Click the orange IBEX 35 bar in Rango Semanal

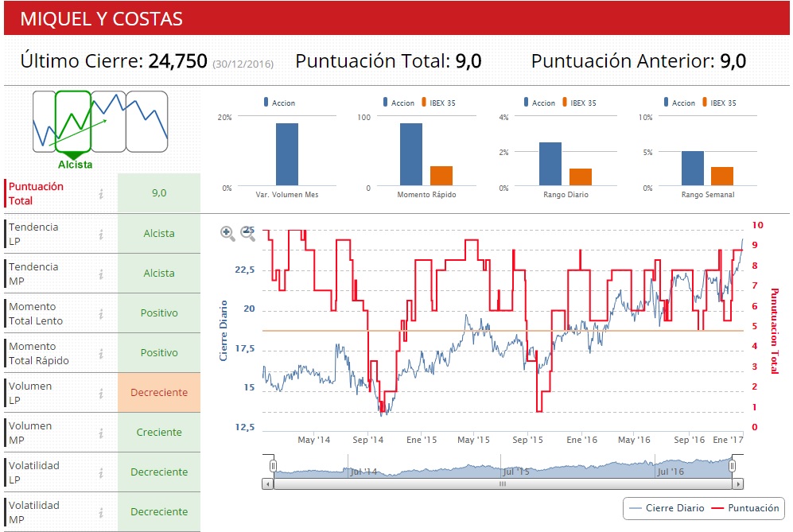[722, 176]
